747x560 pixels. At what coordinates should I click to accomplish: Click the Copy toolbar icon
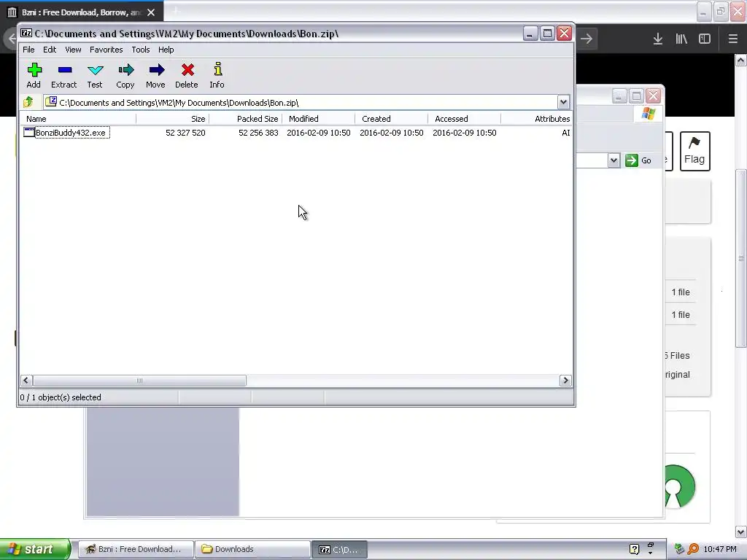[125, 70]
